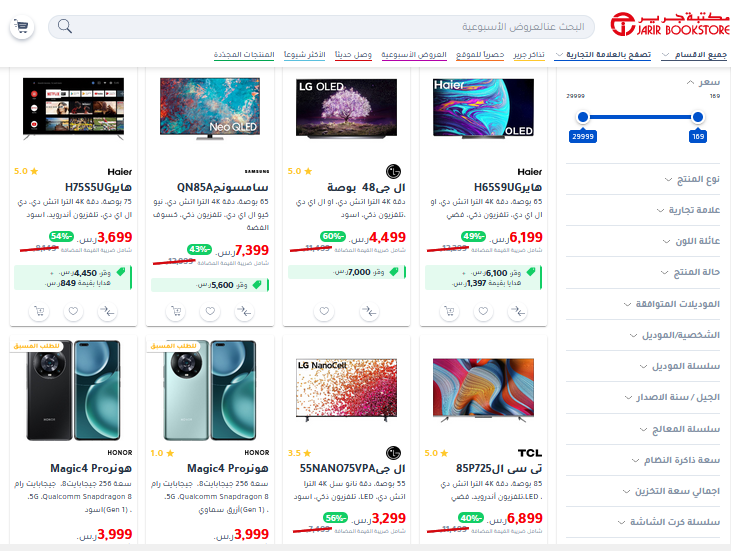731x551 pixels.
Task: Click the 3.5 star rating on LG 55NANO75VPA
Action: click(300, 453)
